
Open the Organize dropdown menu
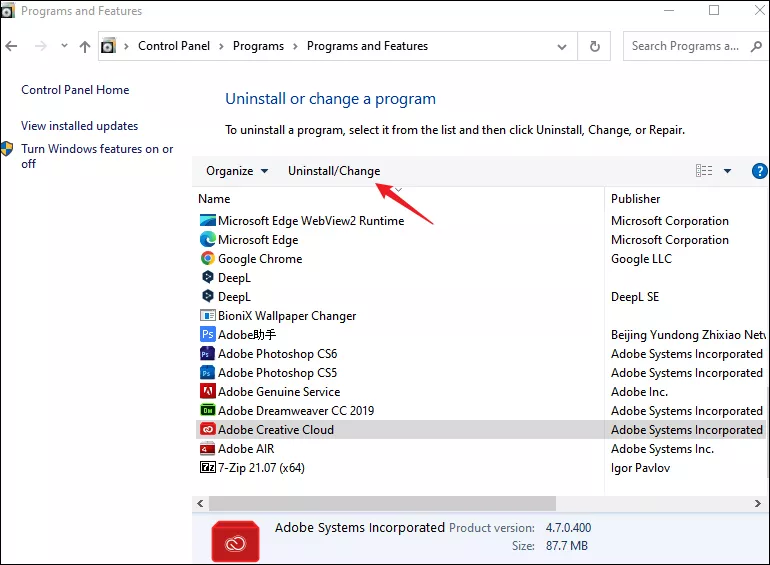click(x=237, y=171)
